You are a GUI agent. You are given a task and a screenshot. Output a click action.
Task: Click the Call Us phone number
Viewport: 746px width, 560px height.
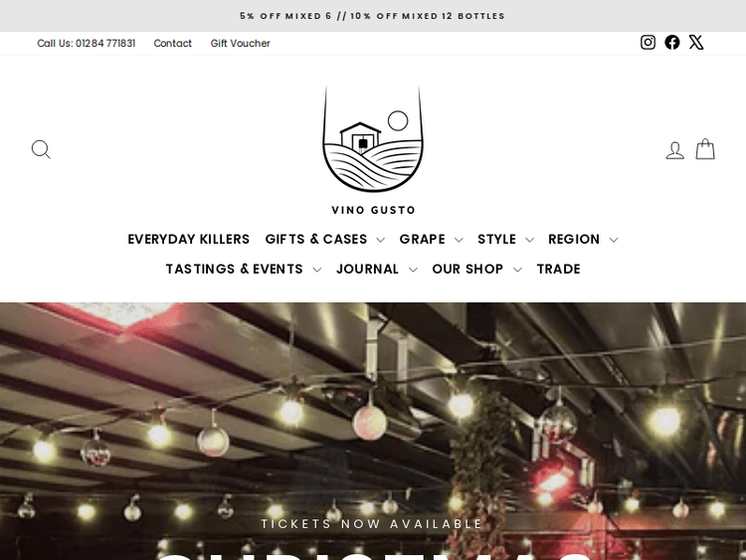87,44
